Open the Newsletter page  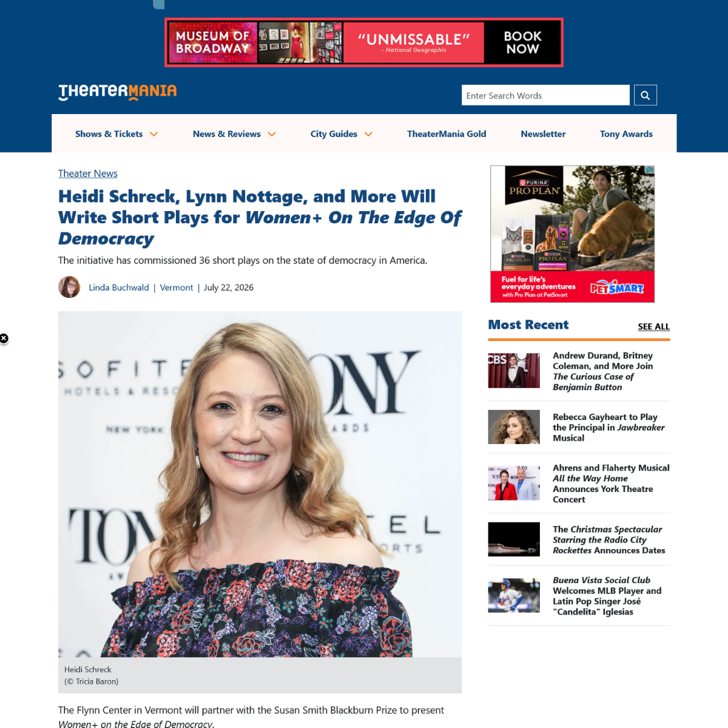543,134
